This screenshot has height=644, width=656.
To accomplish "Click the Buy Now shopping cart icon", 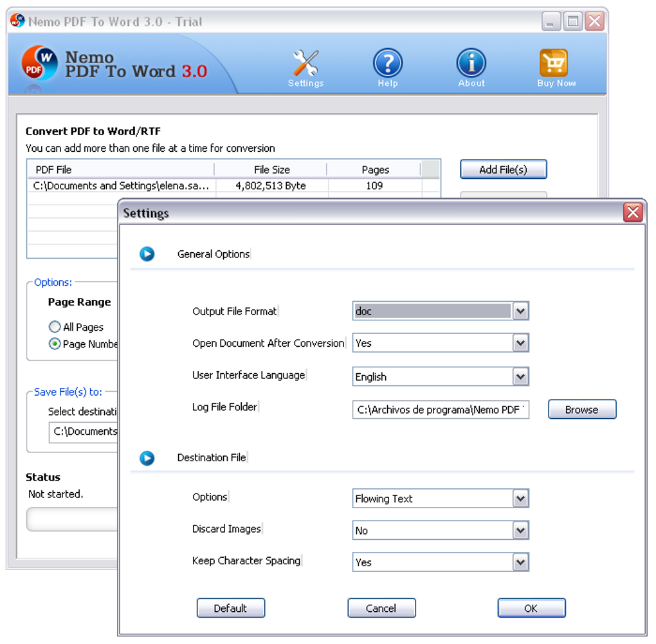I will pos(554,63).
